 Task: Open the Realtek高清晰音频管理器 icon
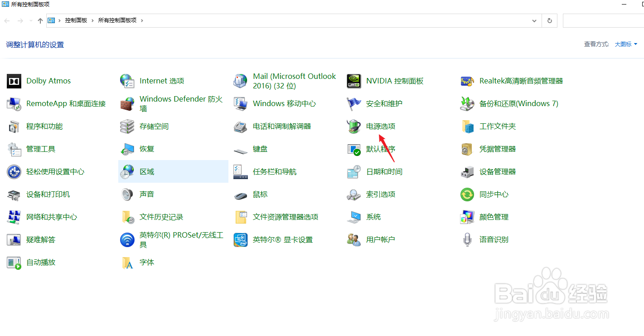tap(467, 81)
